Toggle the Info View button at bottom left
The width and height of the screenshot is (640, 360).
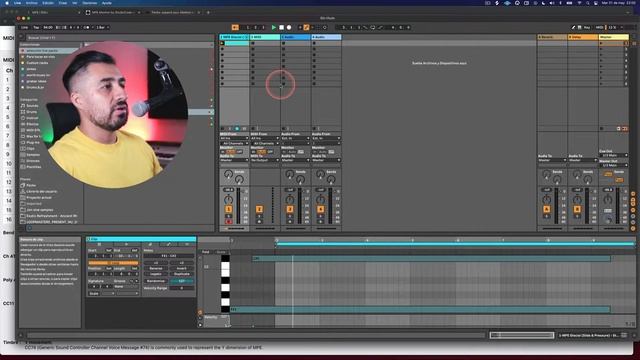pyautogui.click(x=21, y=335)
